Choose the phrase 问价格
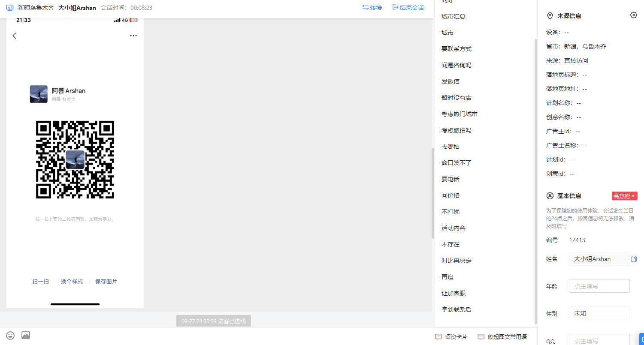644x345 pixels. 450,195
